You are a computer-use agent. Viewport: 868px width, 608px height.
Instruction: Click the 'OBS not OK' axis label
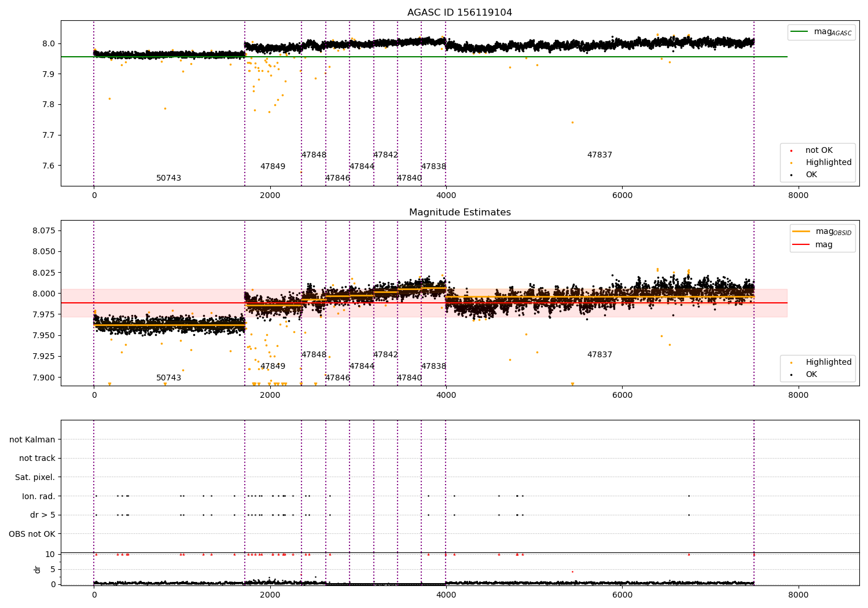point(32,534)
